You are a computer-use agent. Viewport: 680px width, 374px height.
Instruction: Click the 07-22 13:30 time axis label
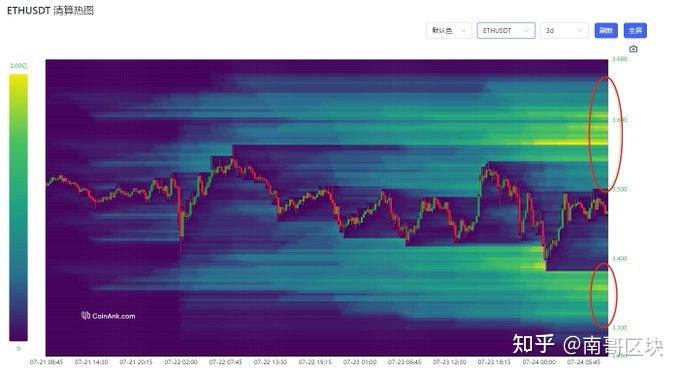click(270, 362)
